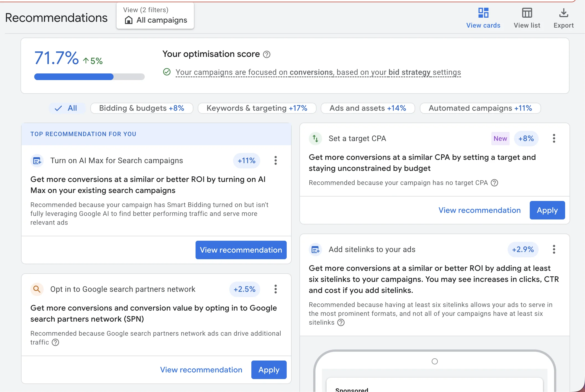585x392 pixels.
Task: Click the Recommendations page heading
Action: (56, 18)
